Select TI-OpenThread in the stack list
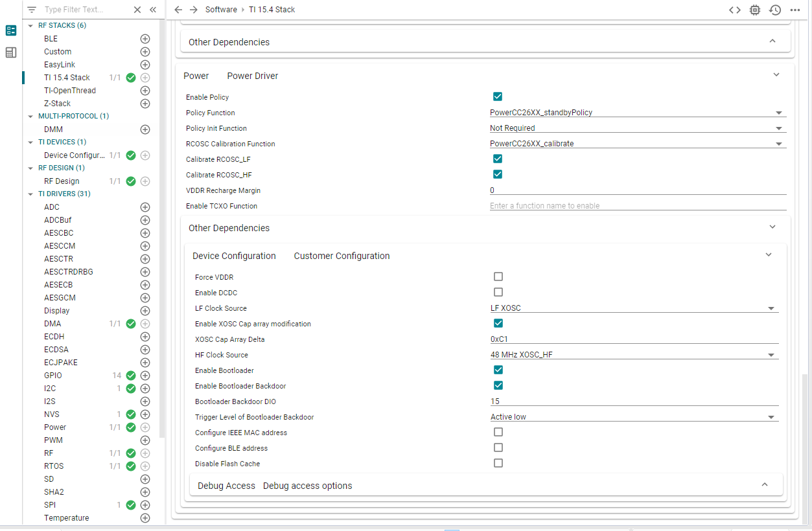The height and width of the screenshot is (531, 812). click(x=70, y=91)
